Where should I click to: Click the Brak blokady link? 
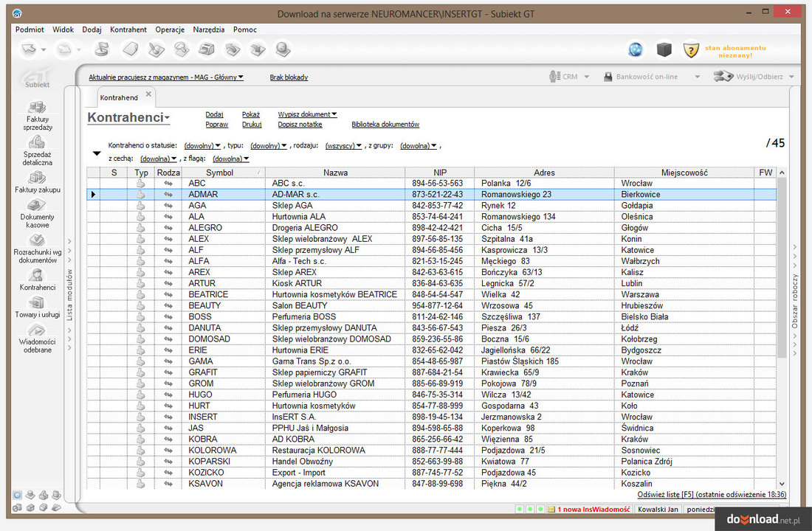tap(289, 77)
